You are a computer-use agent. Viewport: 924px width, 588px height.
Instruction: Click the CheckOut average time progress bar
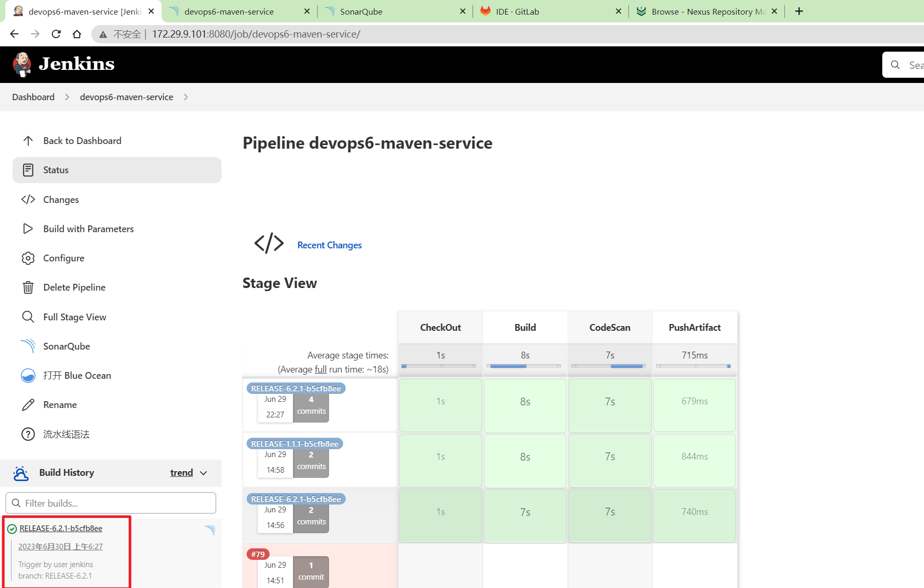pos(439,366)
